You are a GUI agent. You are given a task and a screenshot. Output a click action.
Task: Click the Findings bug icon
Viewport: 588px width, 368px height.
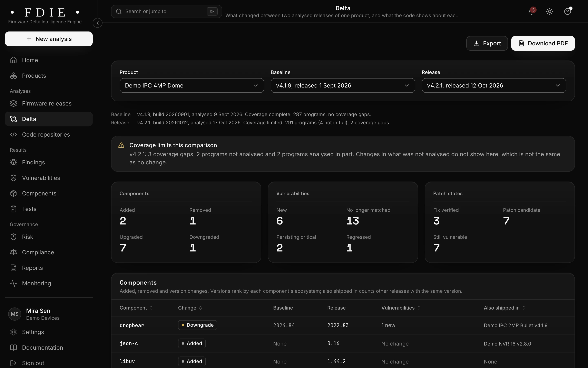coord(14,162)
